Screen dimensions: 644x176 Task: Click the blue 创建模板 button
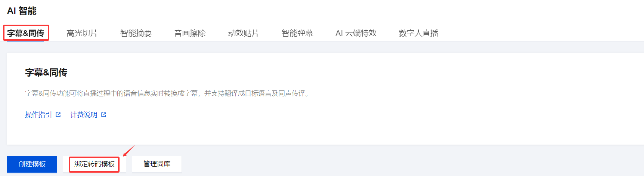click(x=32, y=164)
